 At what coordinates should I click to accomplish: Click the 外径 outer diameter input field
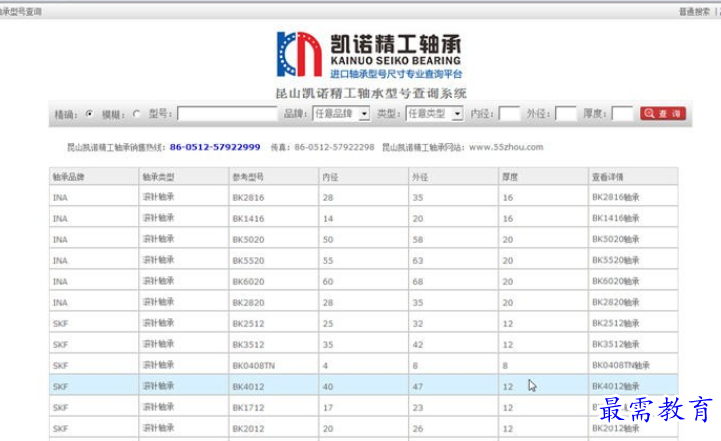pos(566,114)
